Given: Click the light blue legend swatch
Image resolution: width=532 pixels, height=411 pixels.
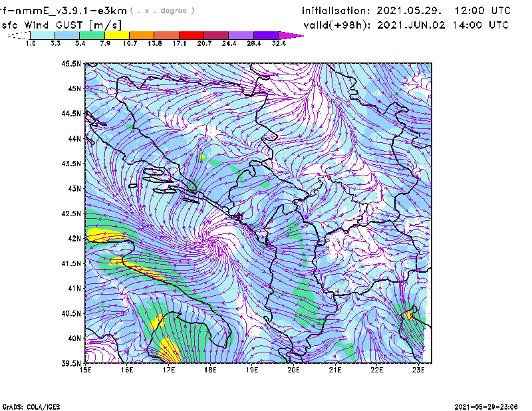Looking at the screenshot, I should [x=67, y=35].
